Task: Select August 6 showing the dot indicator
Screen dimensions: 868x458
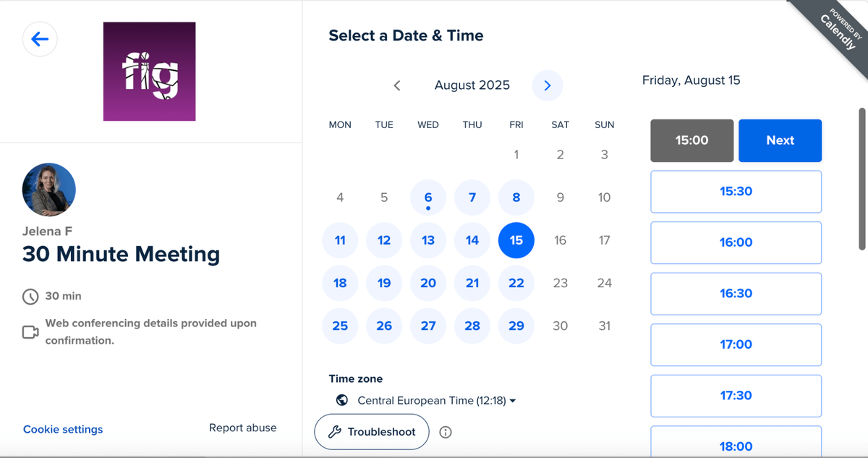Action: click(x=427, y=197)
